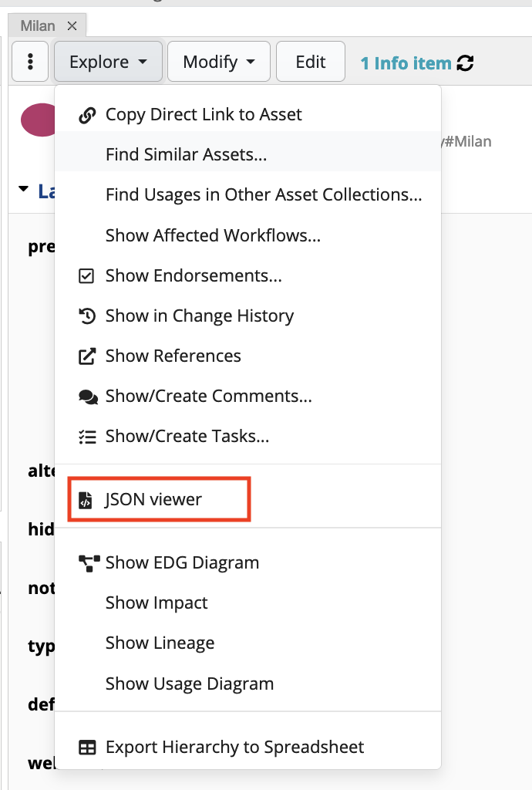This screenshot has height=790, width=532.
Task: Select JSON viewer from the menu
Action: tap(151, 499)
